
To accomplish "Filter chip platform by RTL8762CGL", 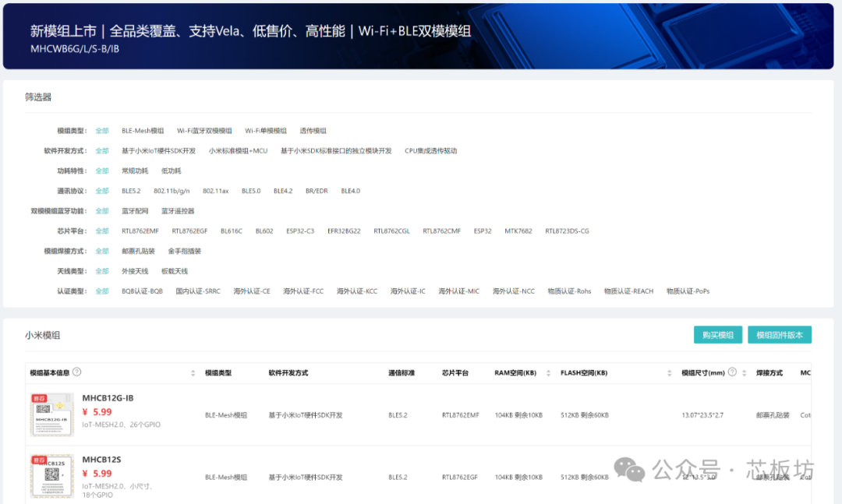I will 392,231.
